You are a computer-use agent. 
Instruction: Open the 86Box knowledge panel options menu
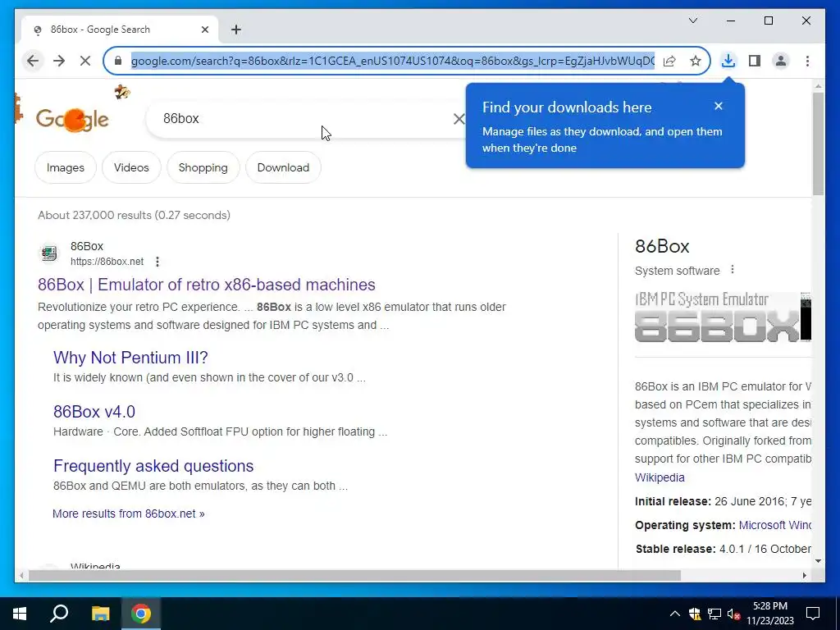733,269
